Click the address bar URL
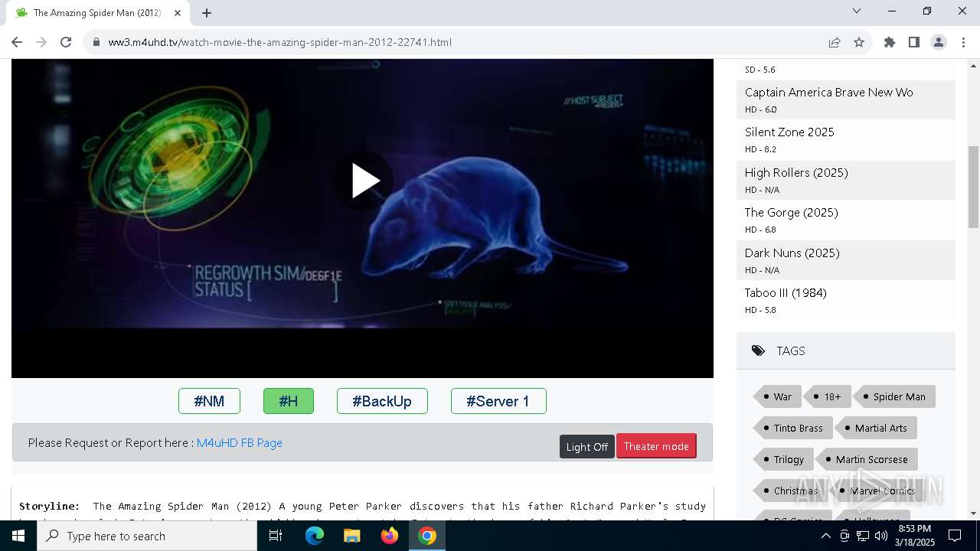 click(280, 42)
